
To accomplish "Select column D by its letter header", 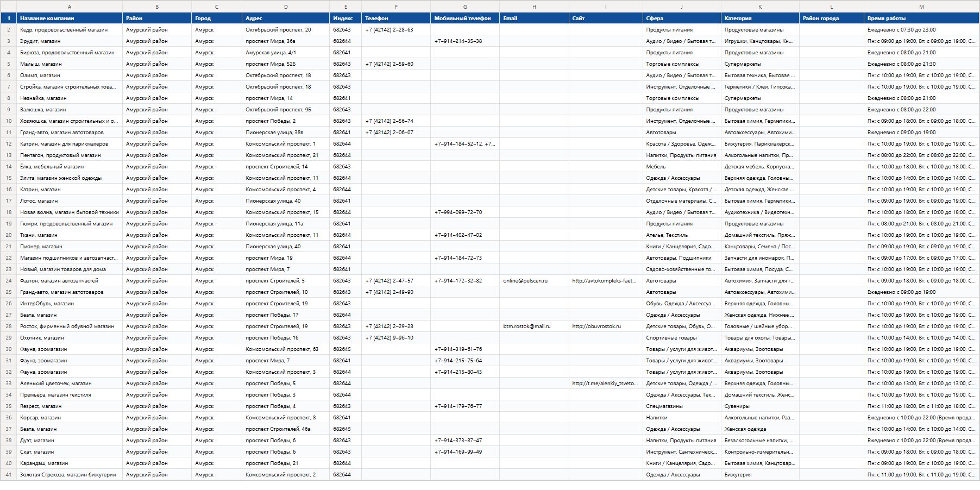I will (286, 7).
